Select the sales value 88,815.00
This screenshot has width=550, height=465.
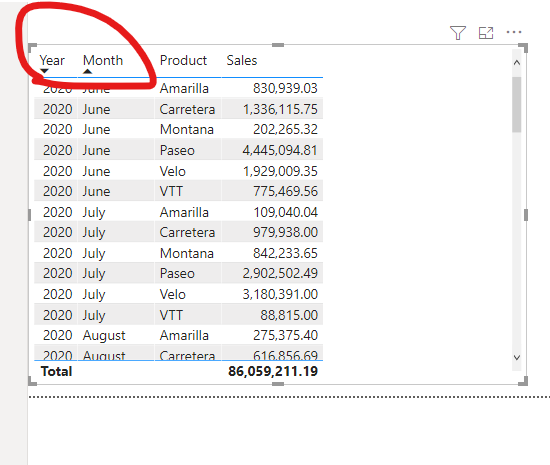tap(289, 315)
